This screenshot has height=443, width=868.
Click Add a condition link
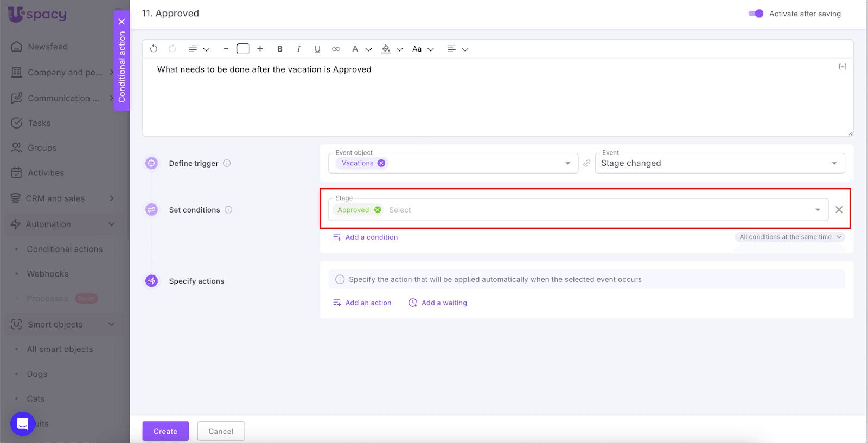(x=371, y=237)
